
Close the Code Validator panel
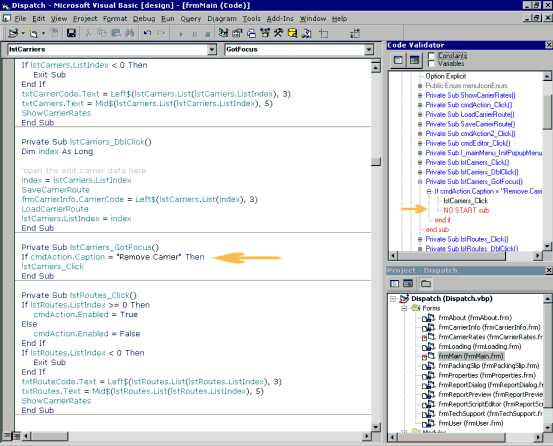click(x=548, y=45)
